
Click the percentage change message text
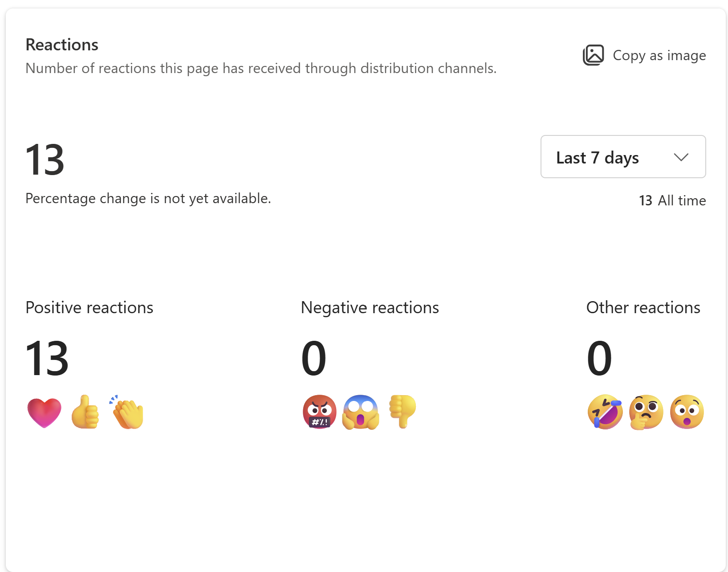click(148, 198)
